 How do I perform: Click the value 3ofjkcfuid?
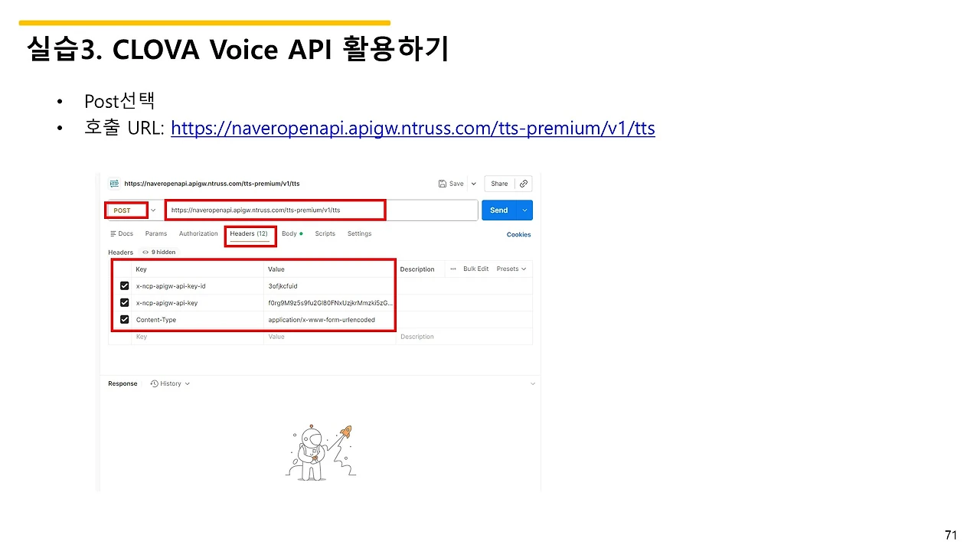[x=283, y=286]
